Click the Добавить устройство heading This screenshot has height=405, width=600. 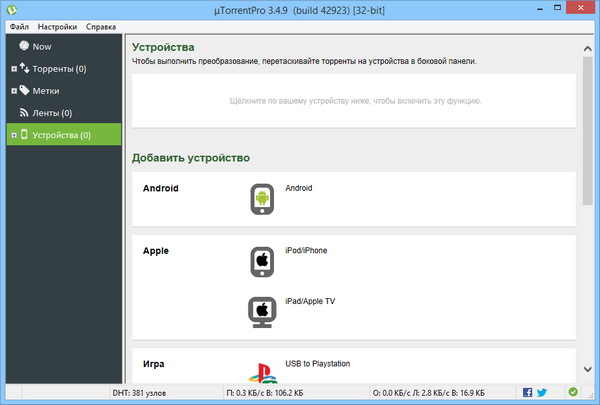[x=191, y=158]
